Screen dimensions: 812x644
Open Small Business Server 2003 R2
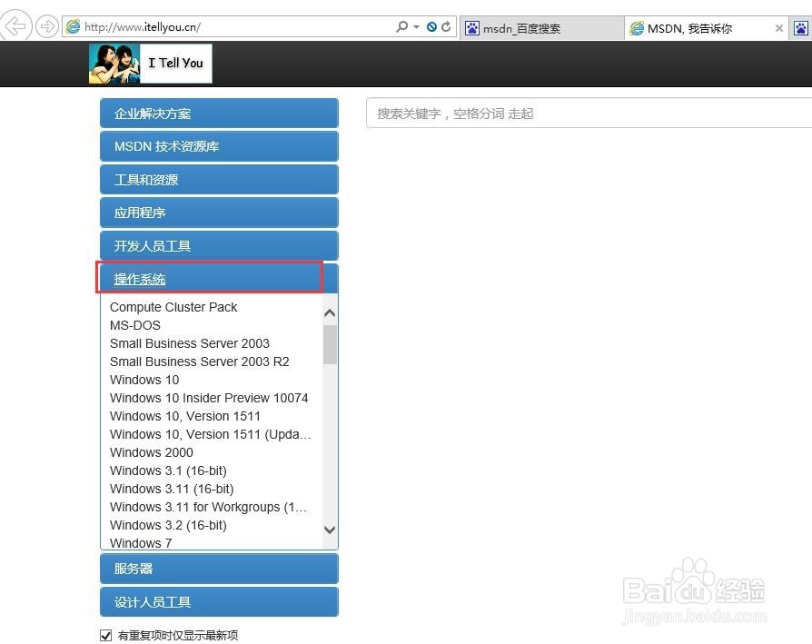point(200,362)
